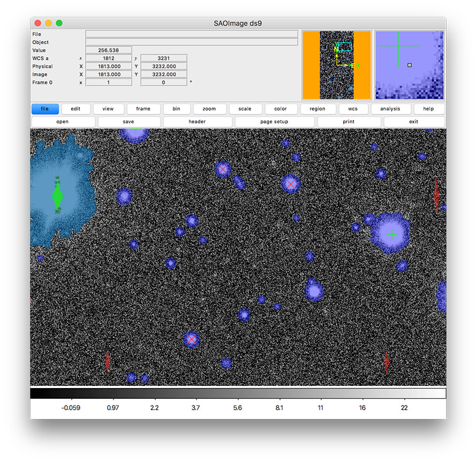This screenshot has height=462, width=476.
Task: Open the region menu options
Action: click(318, 109)
